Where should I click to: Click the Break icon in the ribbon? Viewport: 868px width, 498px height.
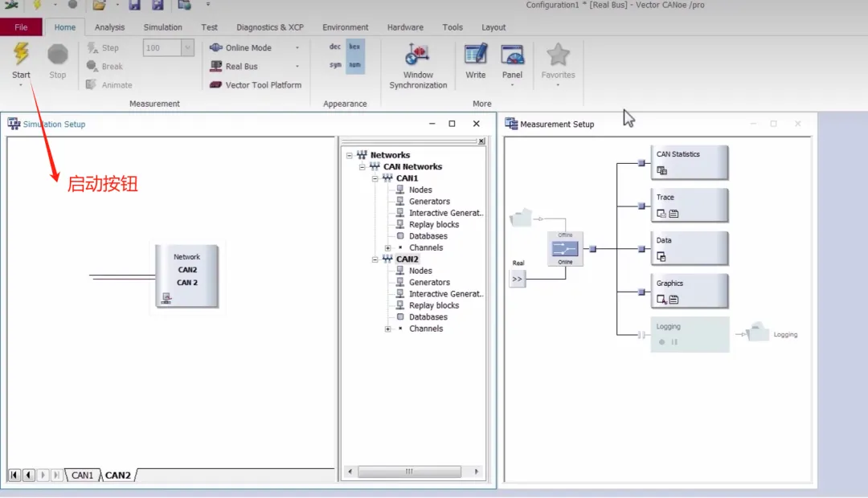pyautogui.click(x=92, y=67)
